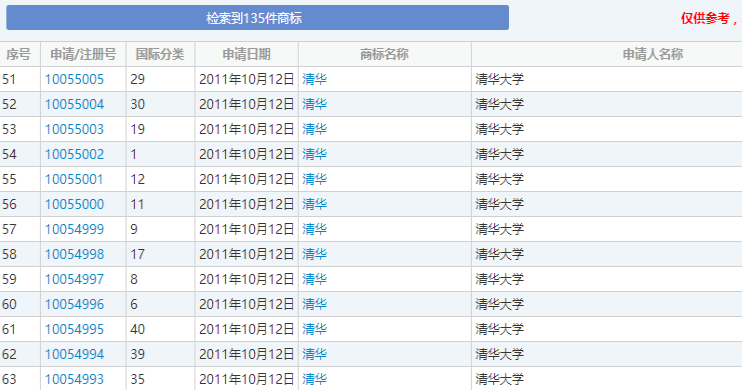Screen dimensions: 742x390
Task: Open 清华 trademark name in row 58
Action: click(315, 254)
